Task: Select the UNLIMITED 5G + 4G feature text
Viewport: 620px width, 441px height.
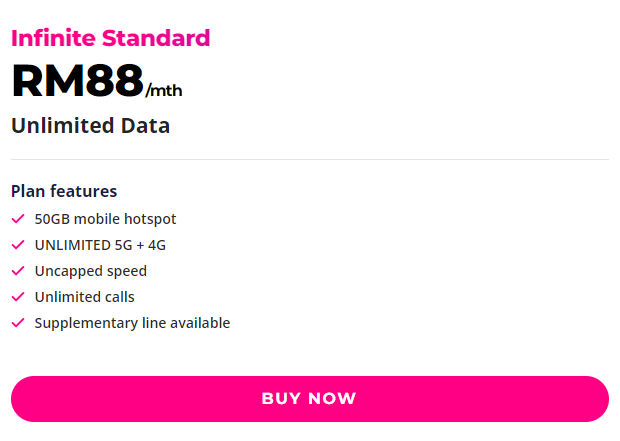Action: tap(100, 245)
